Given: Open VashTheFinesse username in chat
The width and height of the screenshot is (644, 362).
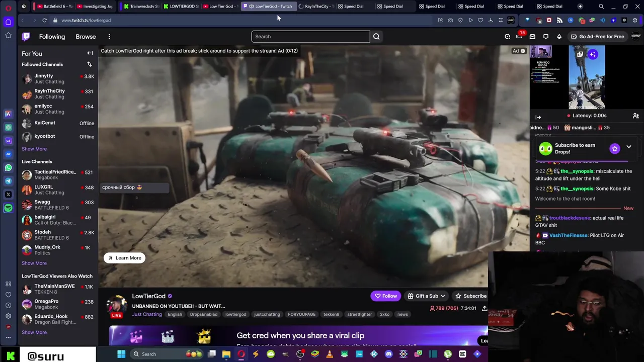Looking at the screenshot, I should [569, 235].
